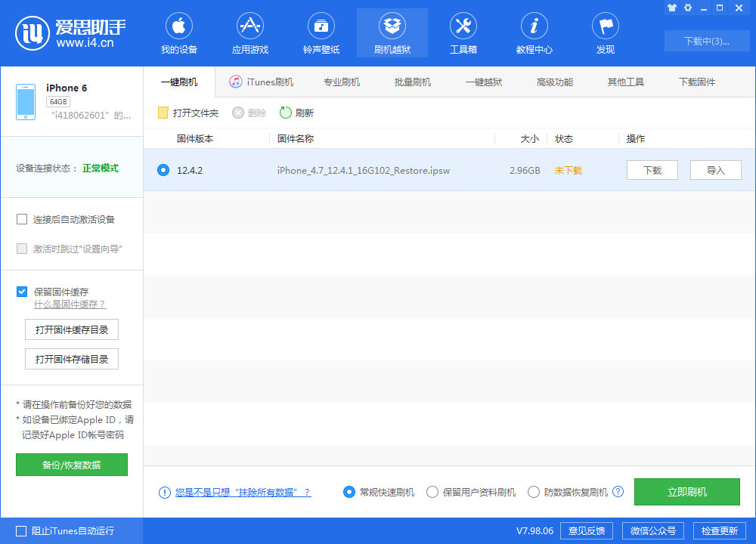Open the 铃声壁纸 ringtones and wallpapers icon
Screen dimensions: 756x544
[321, 26]
